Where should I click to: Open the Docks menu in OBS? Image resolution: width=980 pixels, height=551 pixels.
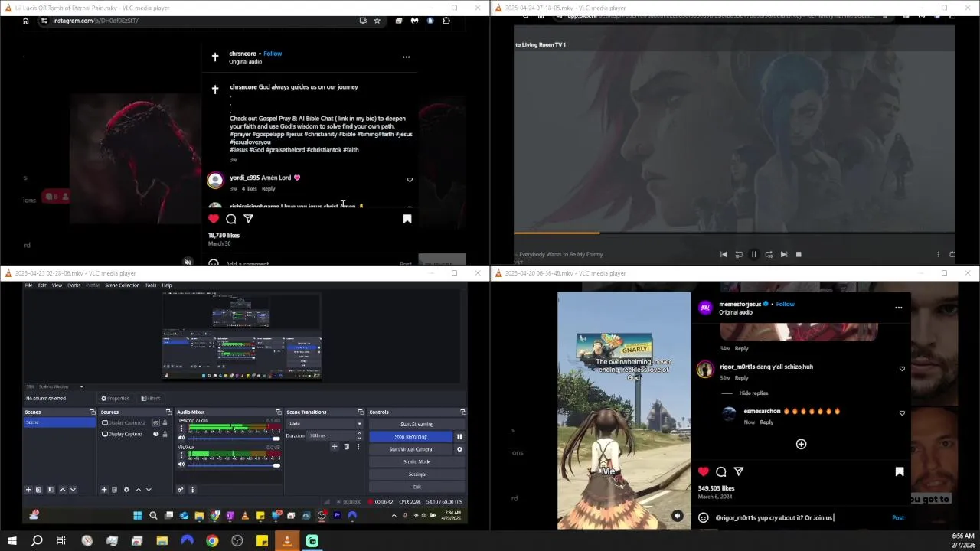(74, 285)
